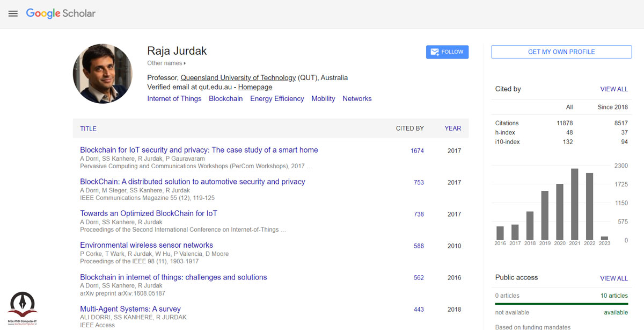View the 753 citations count link
The height and width of the screenshot is (330, 644).
pyautogui.click(x=419, y=183)
